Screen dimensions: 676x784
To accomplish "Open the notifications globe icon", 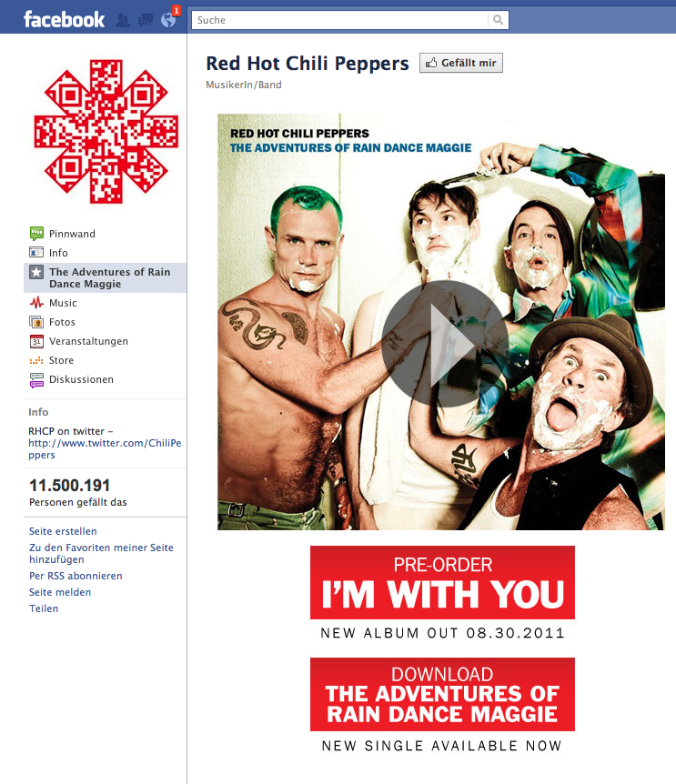I will (168, 20).
